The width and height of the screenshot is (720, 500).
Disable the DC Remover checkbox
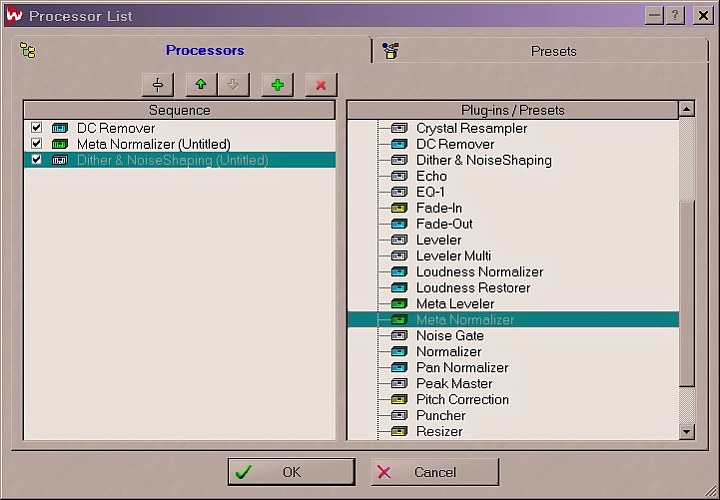[36, 128]
